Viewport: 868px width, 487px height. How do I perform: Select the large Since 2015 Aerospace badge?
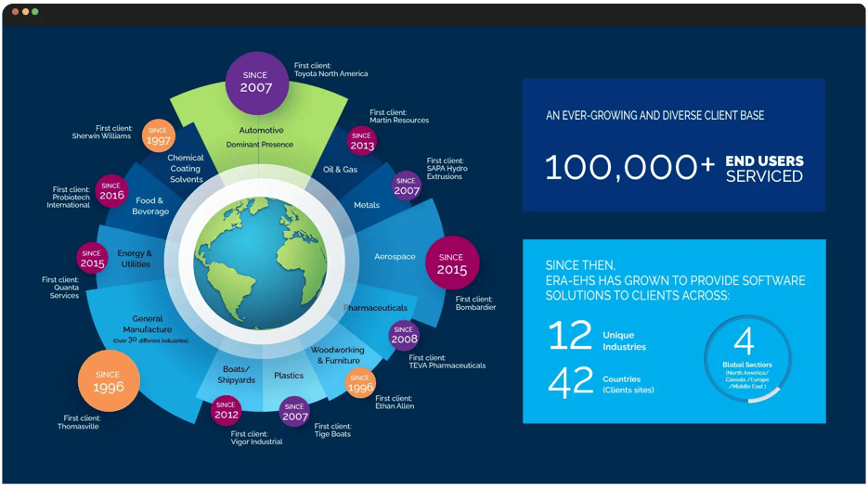(451, 263)
